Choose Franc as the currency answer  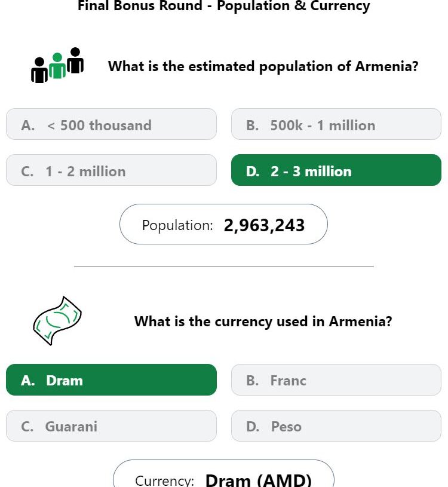336,380
